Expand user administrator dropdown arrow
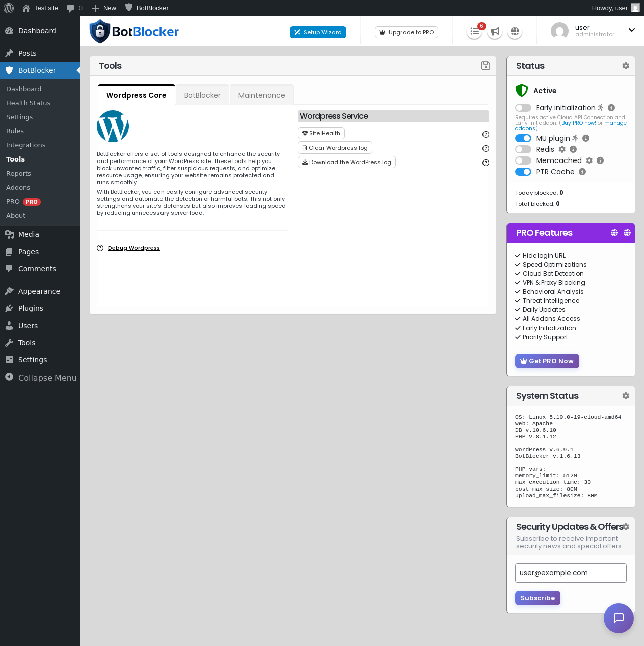644x646 pixels. pyautogui.click(x=632, y=30)
